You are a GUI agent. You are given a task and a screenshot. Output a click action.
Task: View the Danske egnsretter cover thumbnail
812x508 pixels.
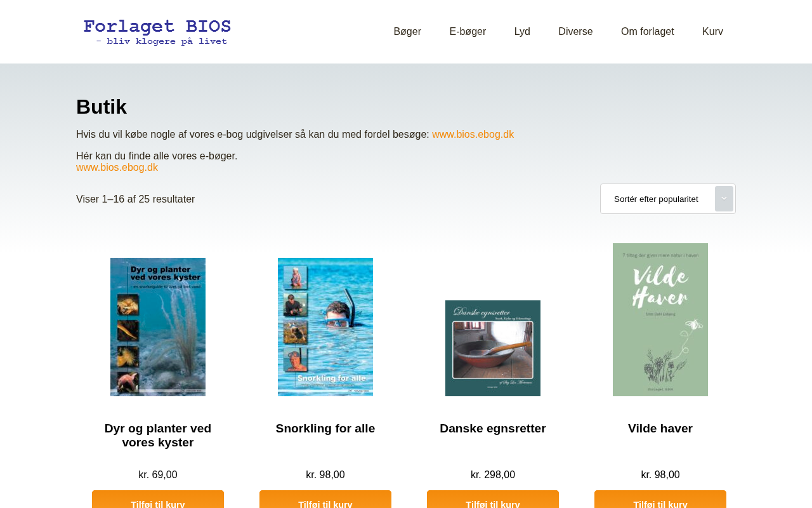[493, 348]
